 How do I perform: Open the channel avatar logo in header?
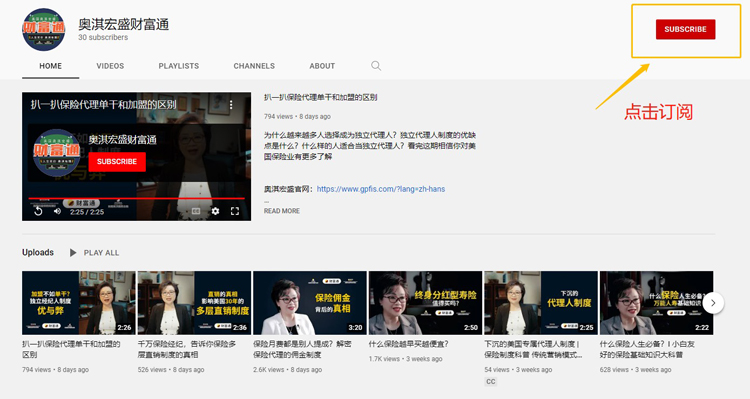(x=44, y=29)
